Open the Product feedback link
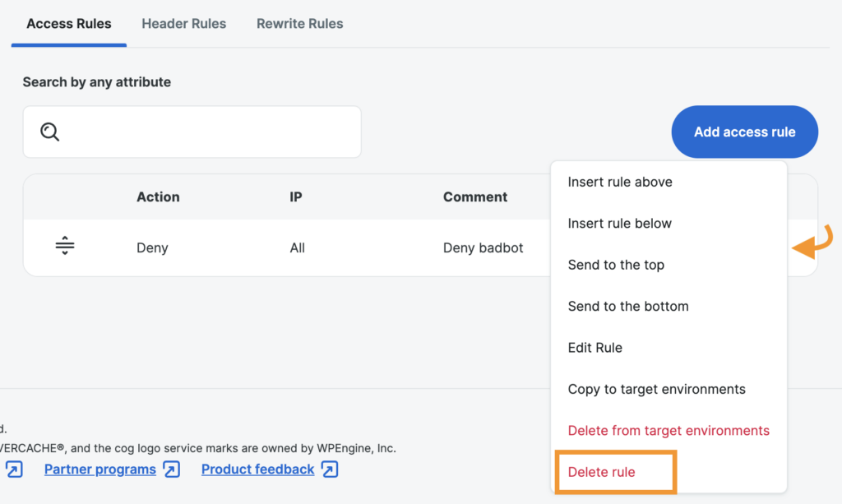Image resolution: width=842 pixels, height=504 pixels. coord(257,469)
